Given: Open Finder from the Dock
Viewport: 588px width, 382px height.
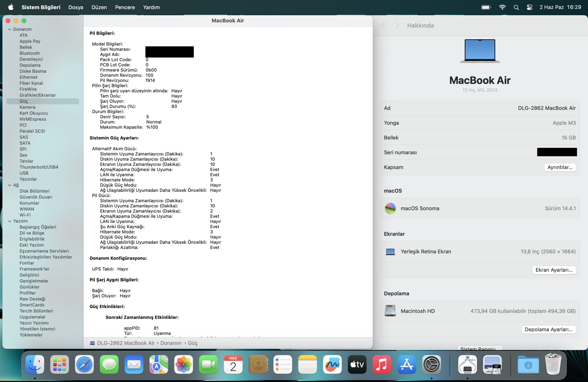Looking at the screenshot, I should click(35, 365).
